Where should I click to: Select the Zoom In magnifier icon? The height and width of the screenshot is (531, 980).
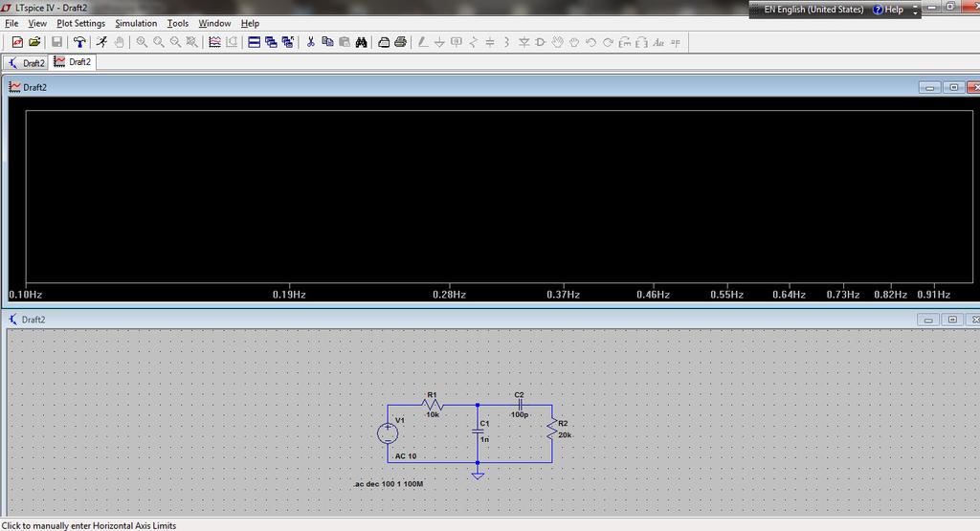142,42
